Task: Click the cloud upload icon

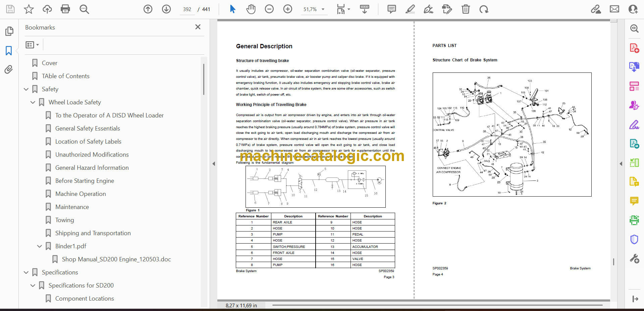Action: [47, 9]
